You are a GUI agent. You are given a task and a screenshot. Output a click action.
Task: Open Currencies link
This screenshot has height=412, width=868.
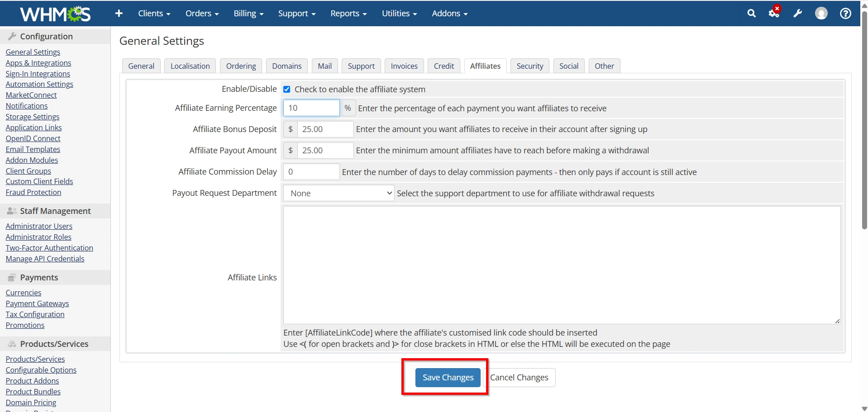(24, 293)
